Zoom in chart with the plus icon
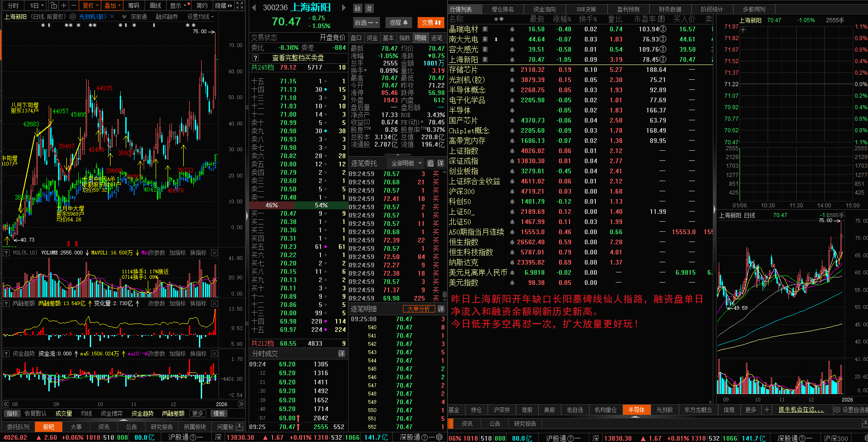 click(x=64, y=6)
